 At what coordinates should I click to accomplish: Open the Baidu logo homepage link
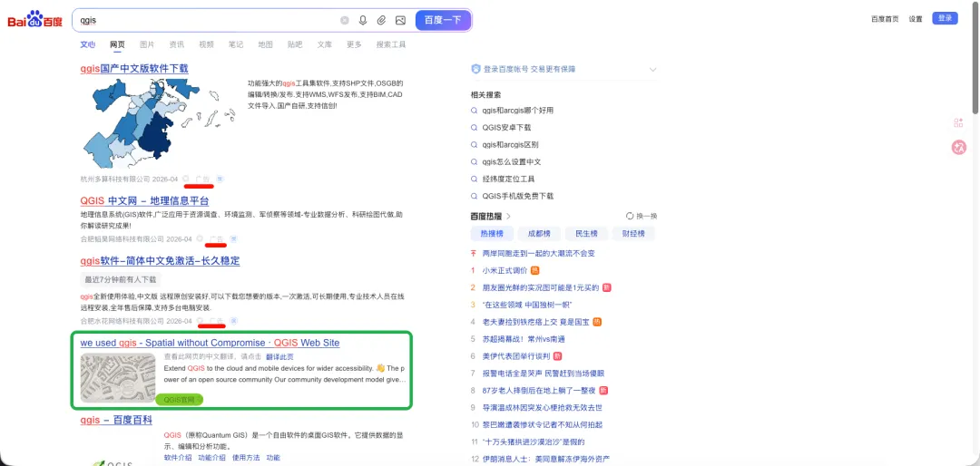pos(35,20)
